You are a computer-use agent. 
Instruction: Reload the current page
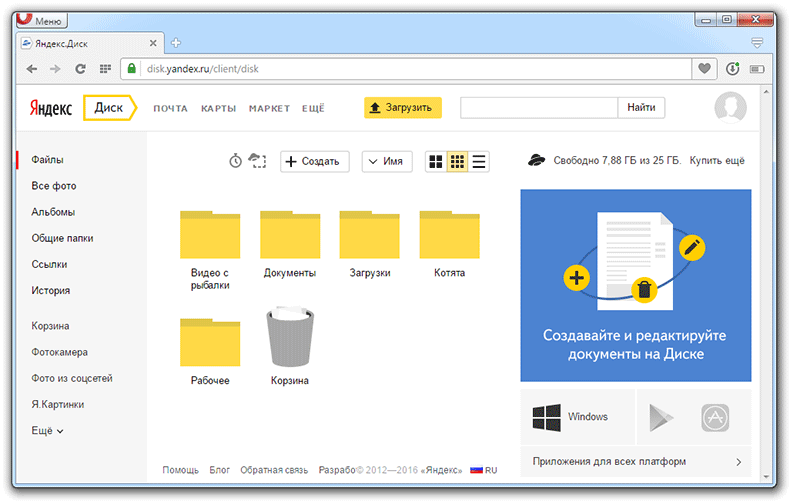(x=80, y=69)
